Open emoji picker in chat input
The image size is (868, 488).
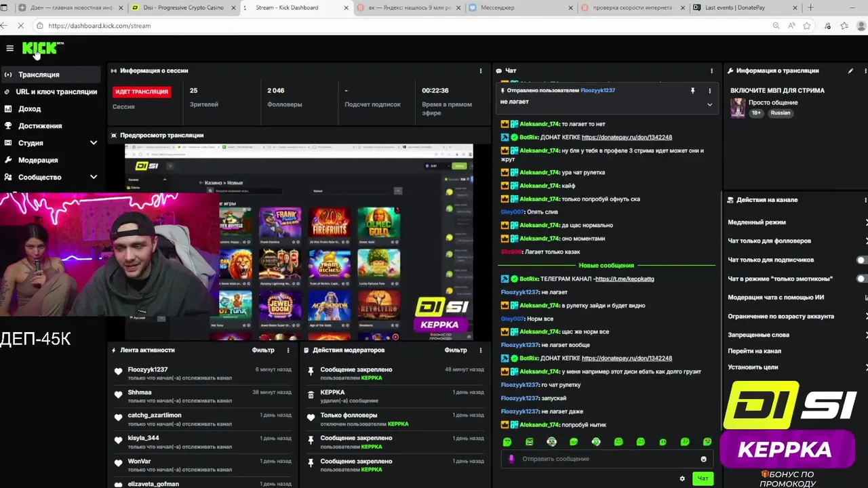click(x=703, y=459)
